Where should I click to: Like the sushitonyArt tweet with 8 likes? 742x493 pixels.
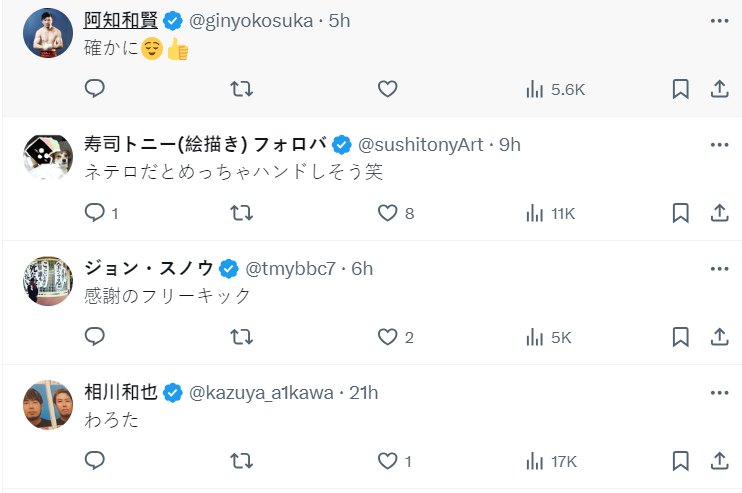(388, 213)
